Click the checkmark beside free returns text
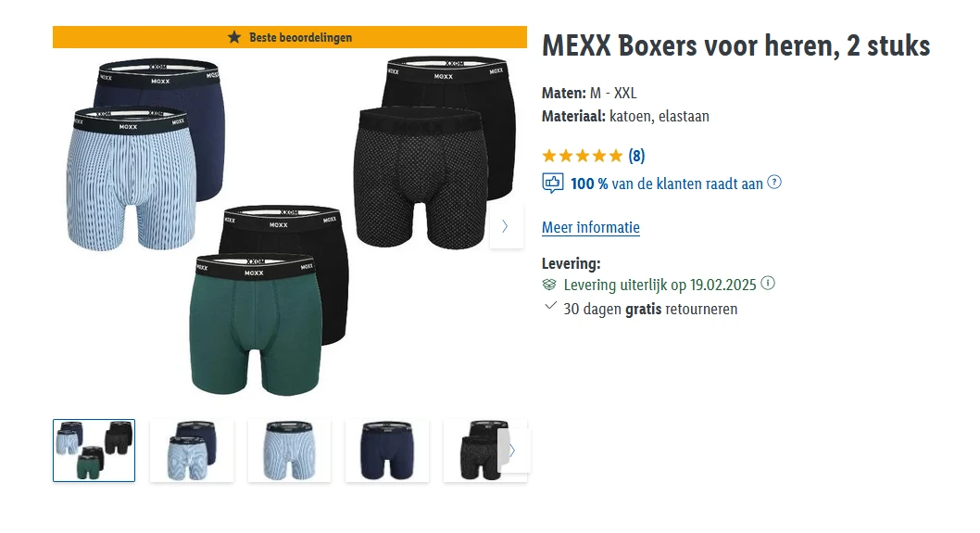Viewport: 980px width, 533px height. [550, 306]
